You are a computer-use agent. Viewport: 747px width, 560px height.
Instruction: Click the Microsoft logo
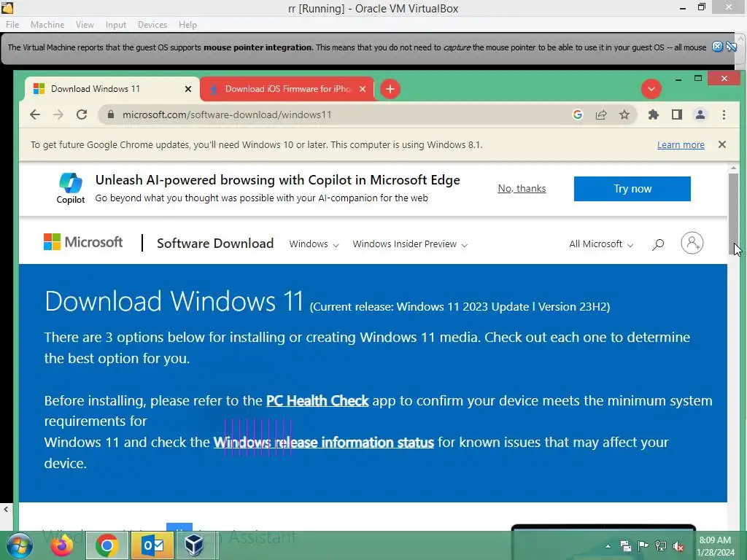coord(83,242)
